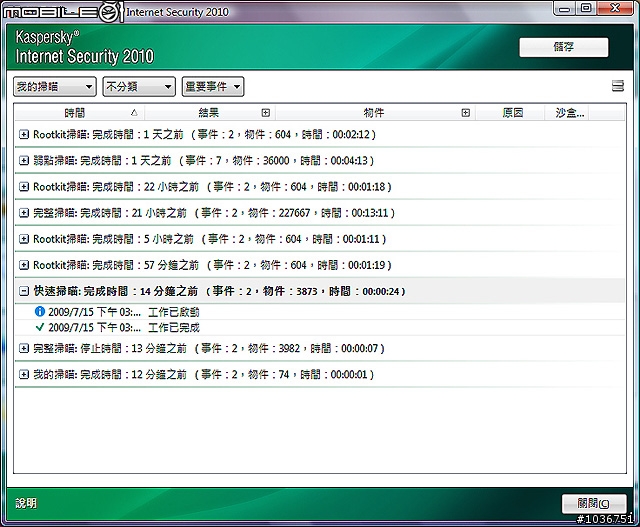Minimize the Internet Security 2010 window
Image resolution: width=640 pixels, height=527 pixels.
(564, 9)
